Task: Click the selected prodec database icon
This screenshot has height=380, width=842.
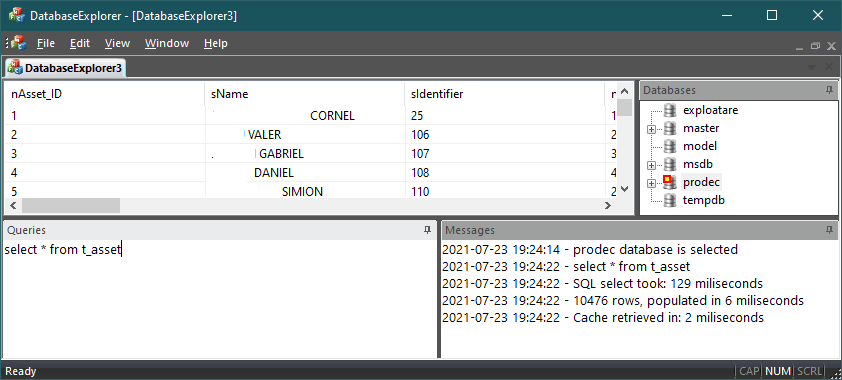Action: (x=669, y=182)
